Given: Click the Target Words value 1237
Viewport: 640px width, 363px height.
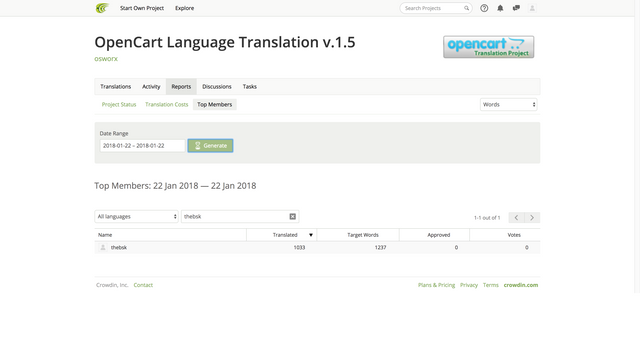Looking at the screenshot, I should point(380,247).
